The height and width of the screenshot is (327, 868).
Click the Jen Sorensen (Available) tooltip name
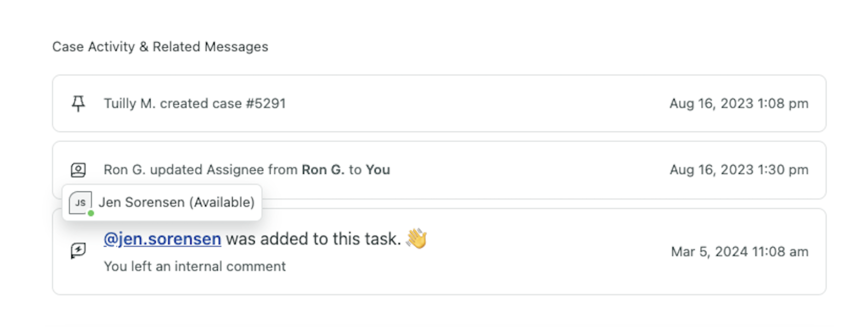pos(176,202)
